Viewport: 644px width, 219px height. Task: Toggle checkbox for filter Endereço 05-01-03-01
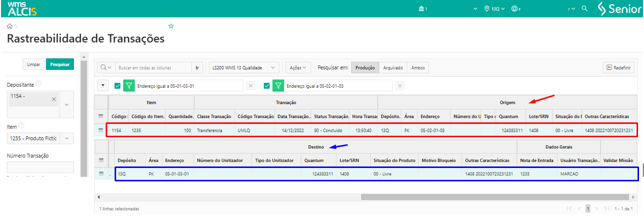pos(118,86)
